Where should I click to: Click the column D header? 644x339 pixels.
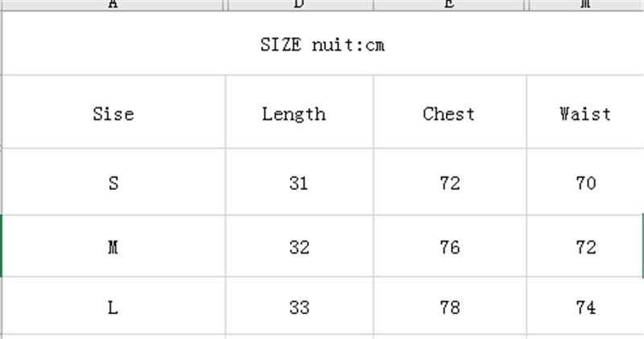click(x=299, y=4)
